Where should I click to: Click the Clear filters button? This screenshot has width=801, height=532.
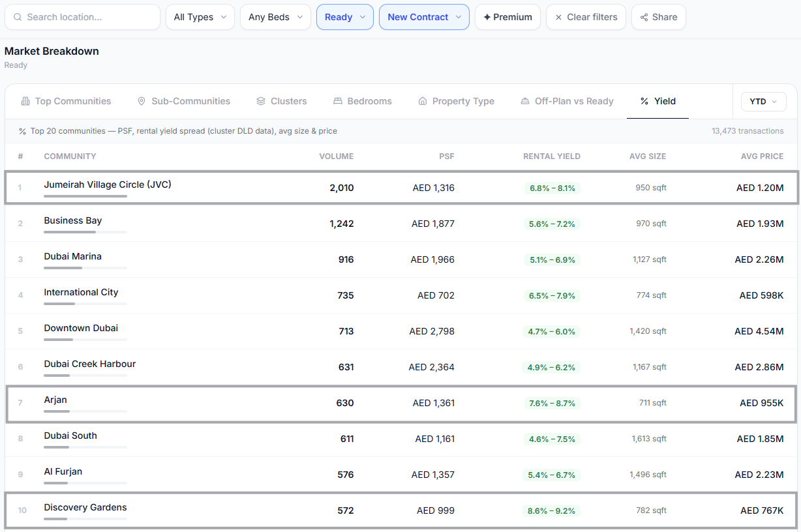586,17
